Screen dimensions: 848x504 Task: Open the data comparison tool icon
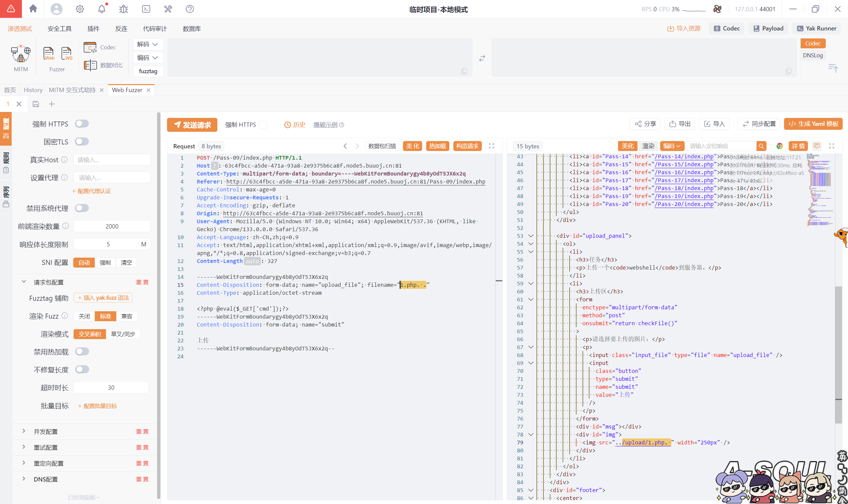90,65
